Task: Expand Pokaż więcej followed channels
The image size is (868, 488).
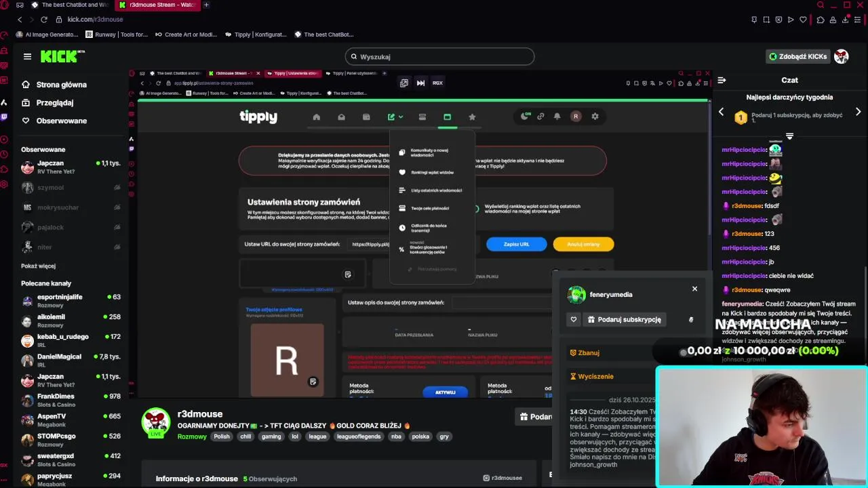Action: click(38, 266)
